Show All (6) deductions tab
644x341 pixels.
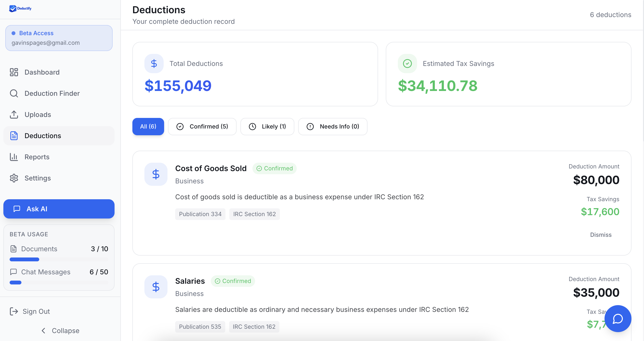point(148,127)
